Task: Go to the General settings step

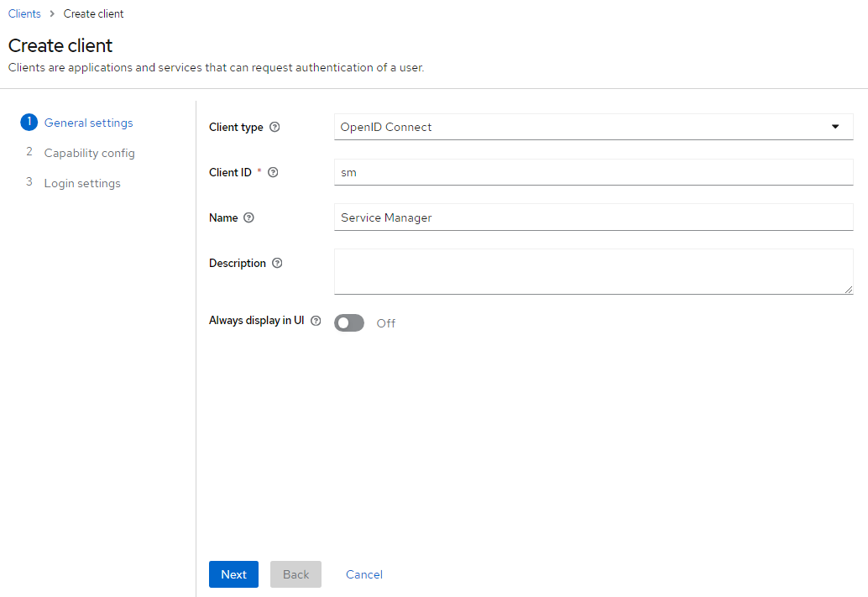Action: click(88, 123)
